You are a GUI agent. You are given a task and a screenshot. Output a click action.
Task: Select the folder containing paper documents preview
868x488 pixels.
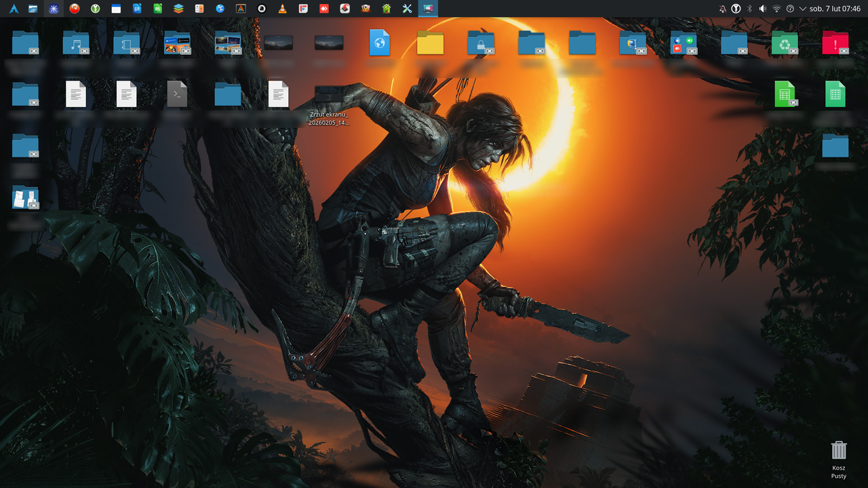(x=25, y=197)
